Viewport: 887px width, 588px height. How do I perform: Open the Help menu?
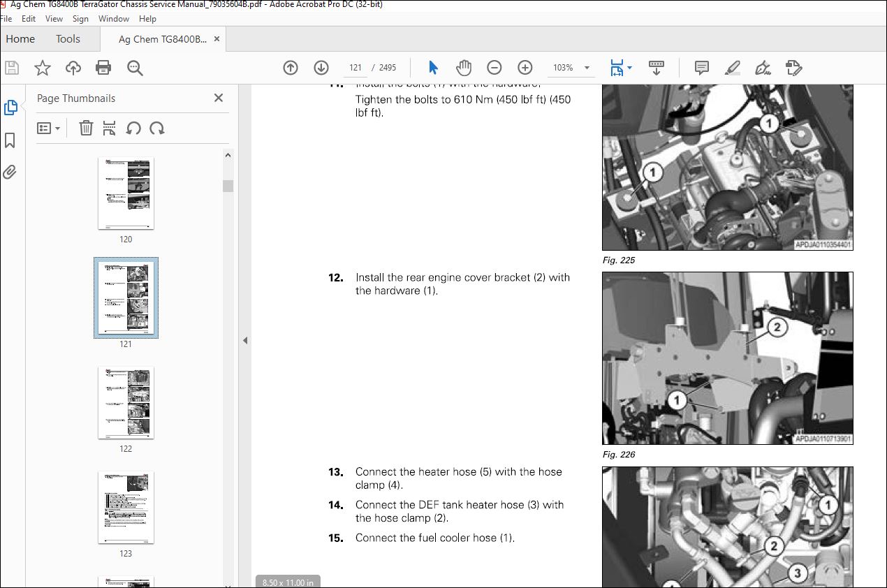pyautogui.click(x=147, y=19)
